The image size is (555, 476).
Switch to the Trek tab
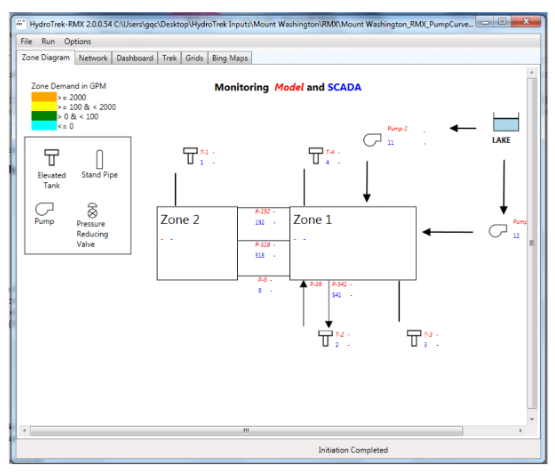click(x=169, y=58)
